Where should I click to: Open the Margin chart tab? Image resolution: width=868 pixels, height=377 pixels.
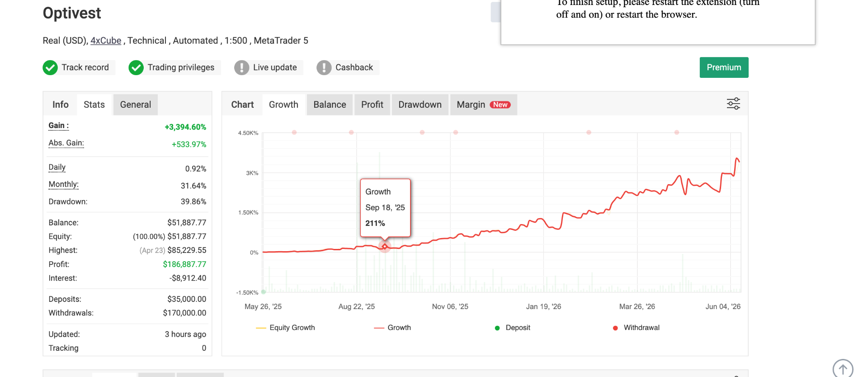[x=484, y=105]
